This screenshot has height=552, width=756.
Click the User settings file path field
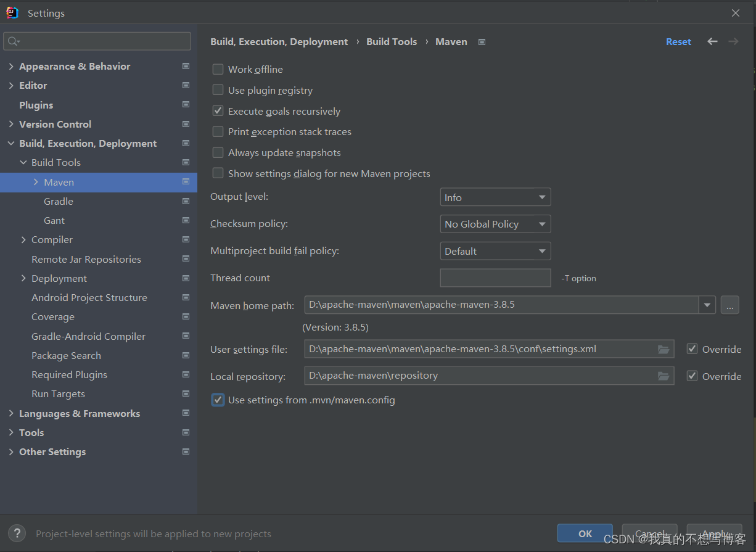(489, 349)
